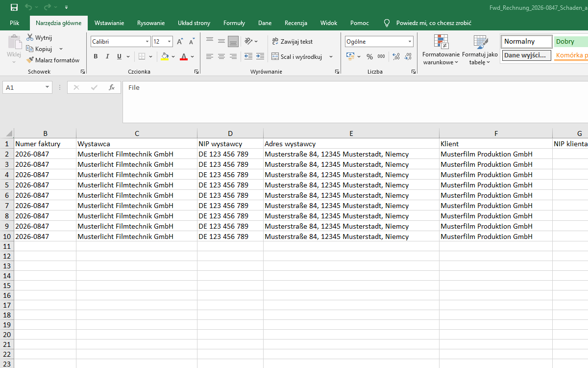Click the Borders icon

[x=142, y=56]
